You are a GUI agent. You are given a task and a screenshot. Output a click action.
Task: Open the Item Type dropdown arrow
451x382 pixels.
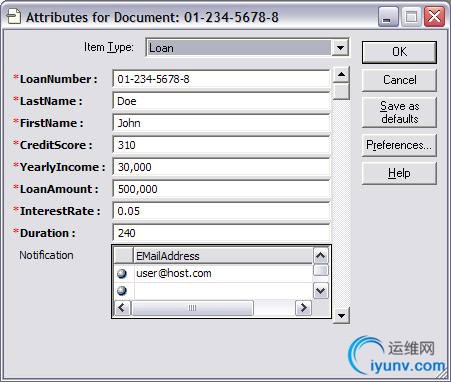340,48
